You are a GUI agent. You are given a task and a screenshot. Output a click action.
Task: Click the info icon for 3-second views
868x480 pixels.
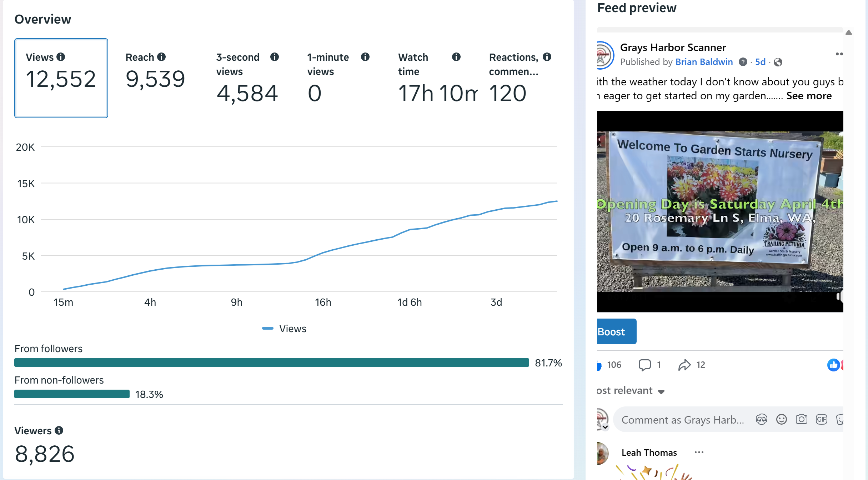coord(274,57)
